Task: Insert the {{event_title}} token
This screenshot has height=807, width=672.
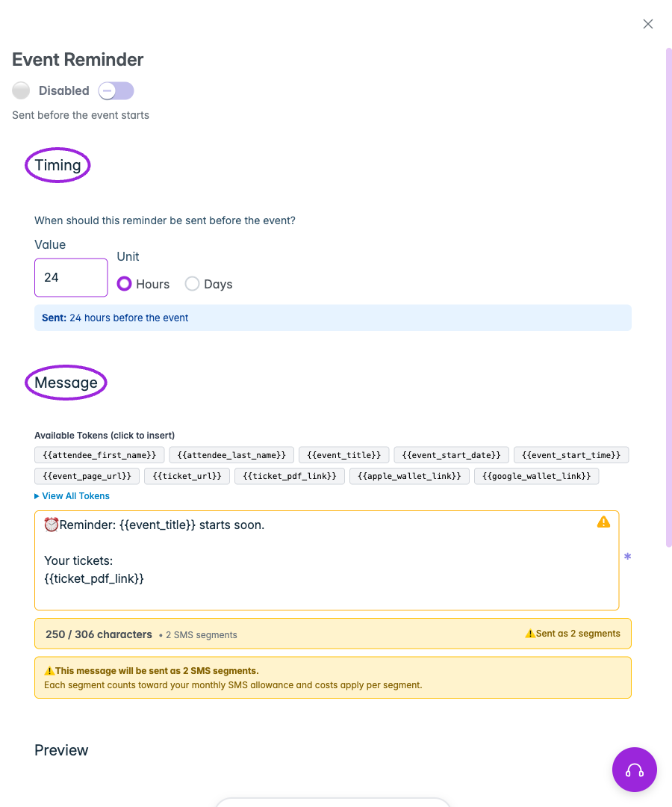Action: pyautogui.click(x=344, y=455)
